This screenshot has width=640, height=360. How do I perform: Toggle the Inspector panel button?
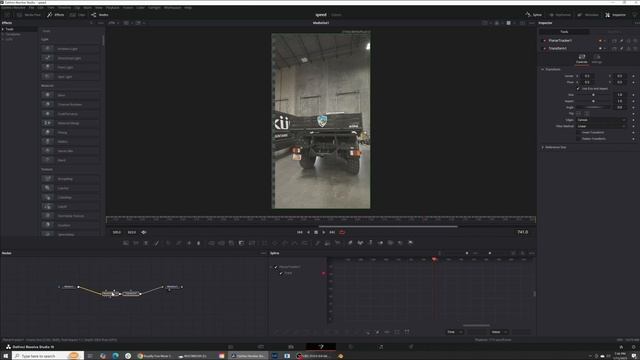[x=615, y=15]
